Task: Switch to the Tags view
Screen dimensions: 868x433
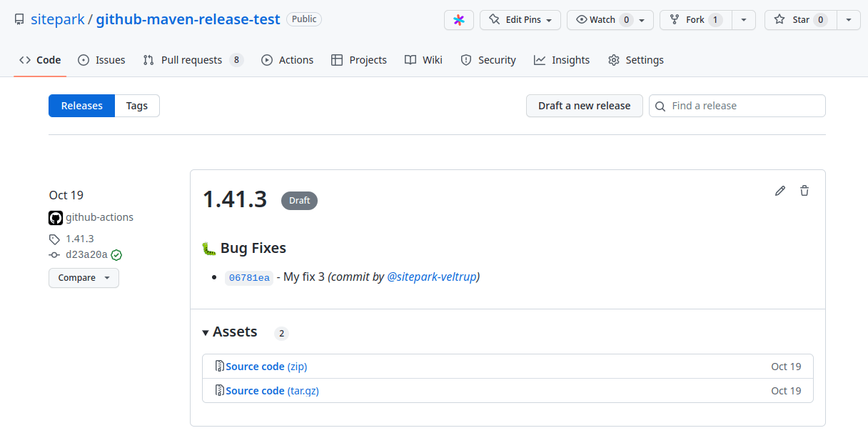Action: pos(137,105)
